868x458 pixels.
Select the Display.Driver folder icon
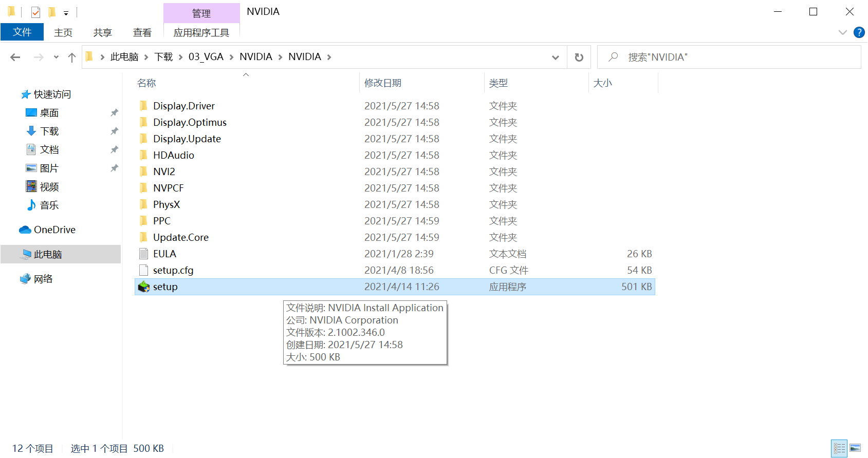(144, 106)
